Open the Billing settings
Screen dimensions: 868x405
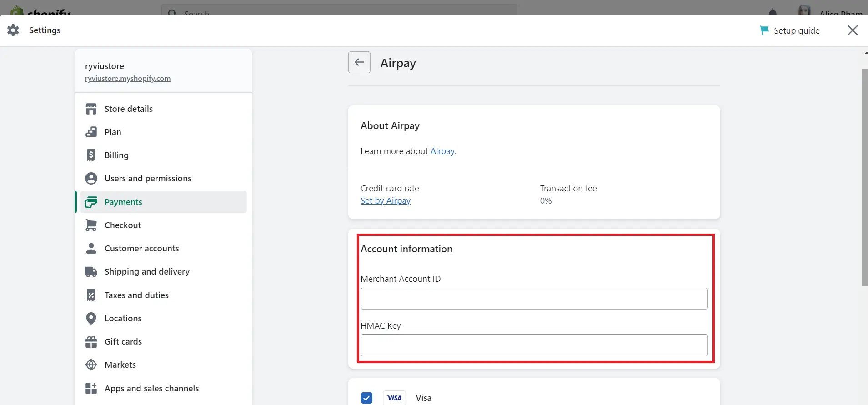163,155
